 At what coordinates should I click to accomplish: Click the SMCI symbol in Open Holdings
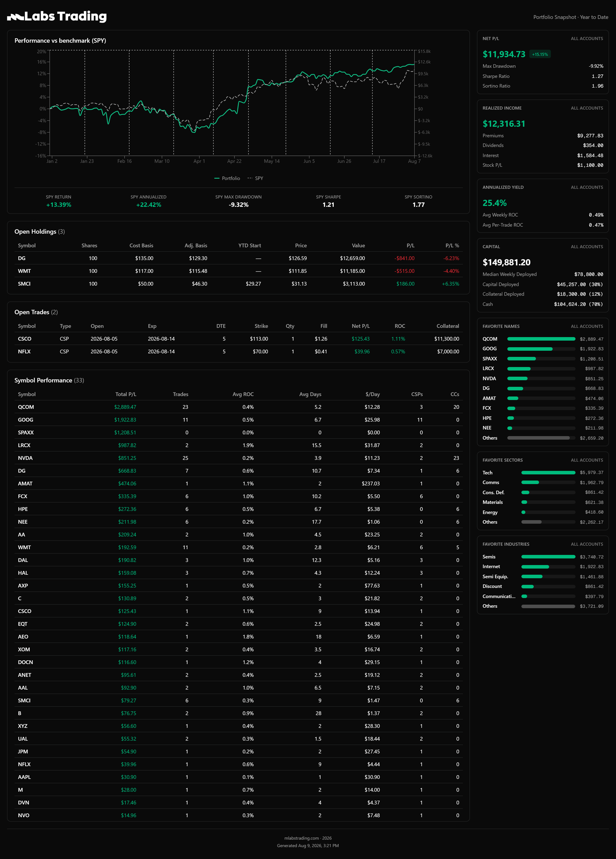click(24, 284)
